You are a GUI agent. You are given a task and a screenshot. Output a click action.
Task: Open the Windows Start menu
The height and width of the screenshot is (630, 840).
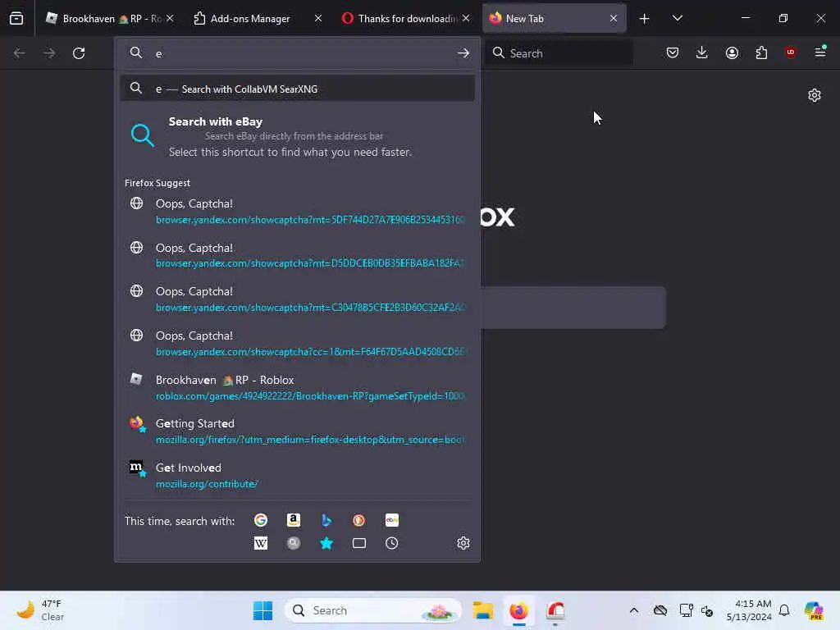pos(262,610)
